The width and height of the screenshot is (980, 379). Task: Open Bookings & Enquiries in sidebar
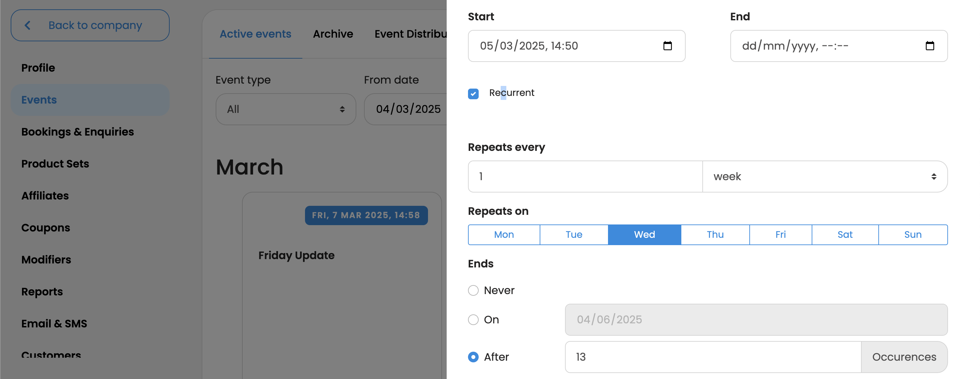78,132
